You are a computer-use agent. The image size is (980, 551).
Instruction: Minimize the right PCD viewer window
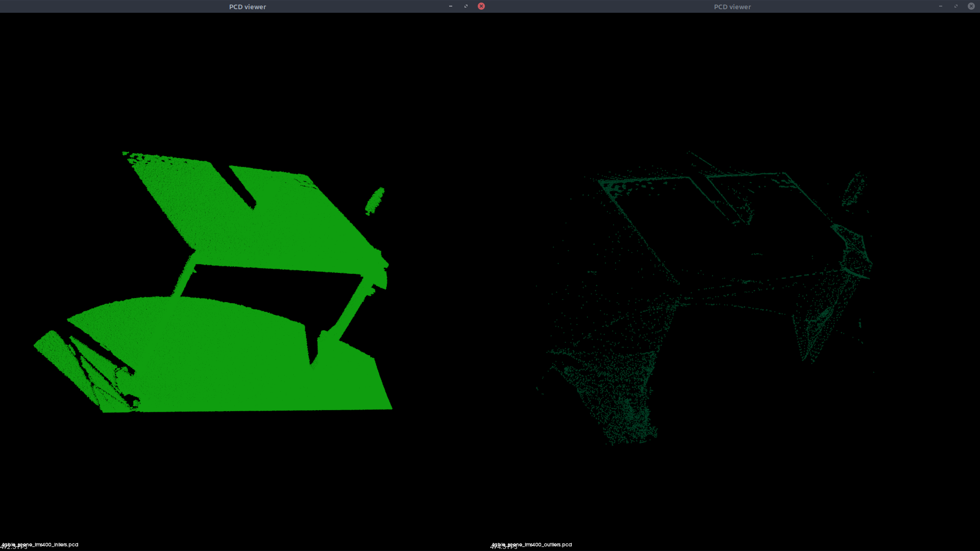[x=940, y=6]
